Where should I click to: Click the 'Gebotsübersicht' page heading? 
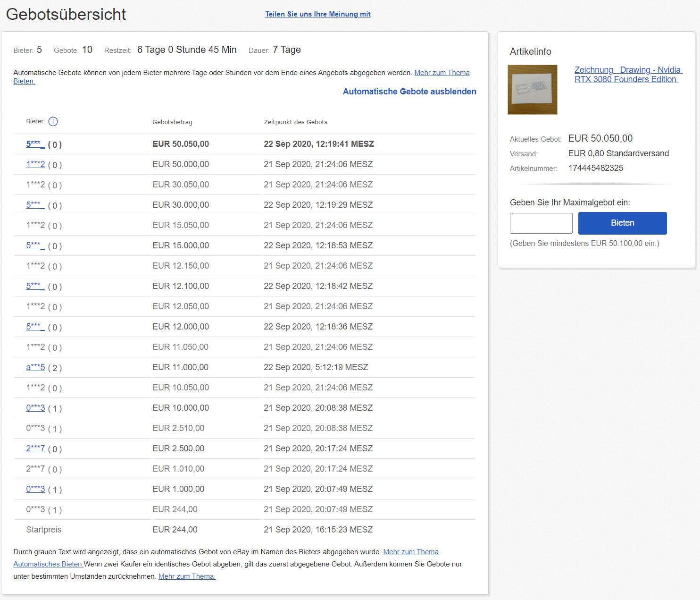click(x=66, y=14)
